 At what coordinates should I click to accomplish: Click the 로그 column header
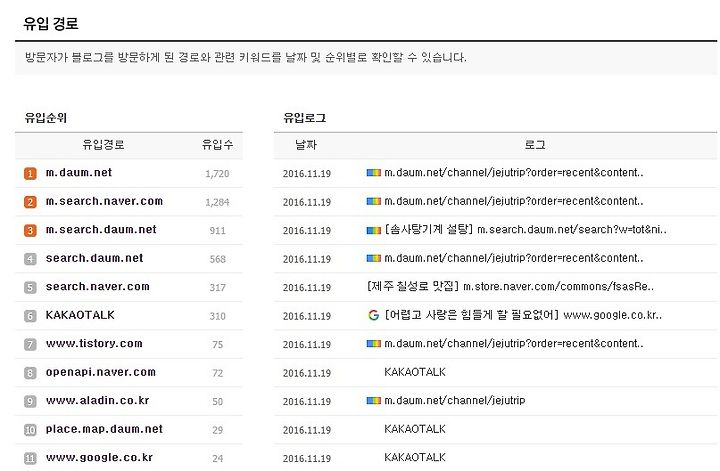tap(535, 145)
